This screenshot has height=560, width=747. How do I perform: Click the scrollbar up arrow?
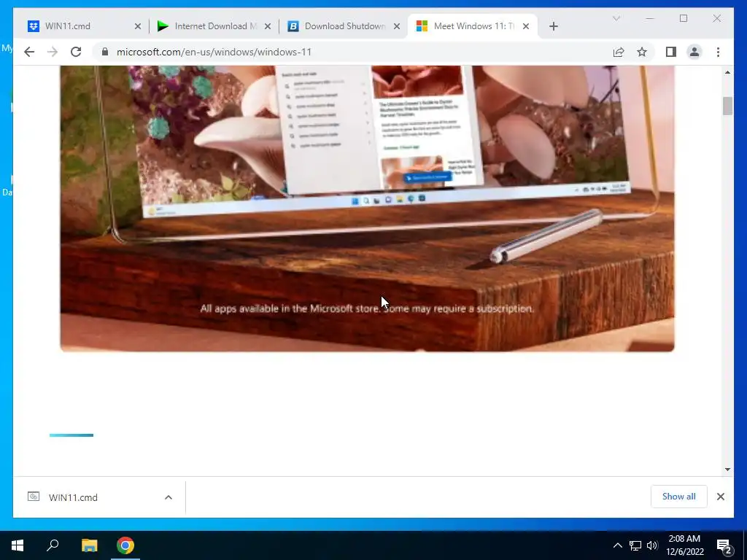point(727,72)
